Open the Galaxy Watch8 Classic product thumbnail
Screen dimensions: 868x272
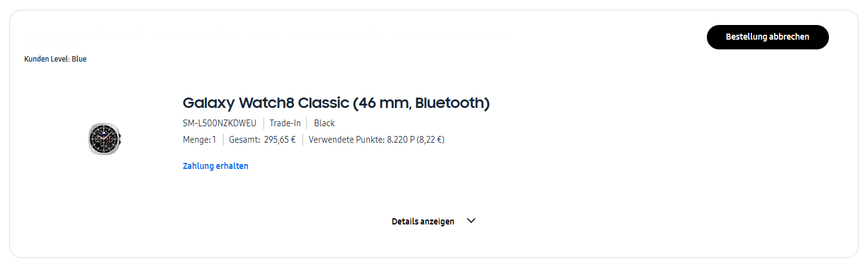click(x=104, y=139)
